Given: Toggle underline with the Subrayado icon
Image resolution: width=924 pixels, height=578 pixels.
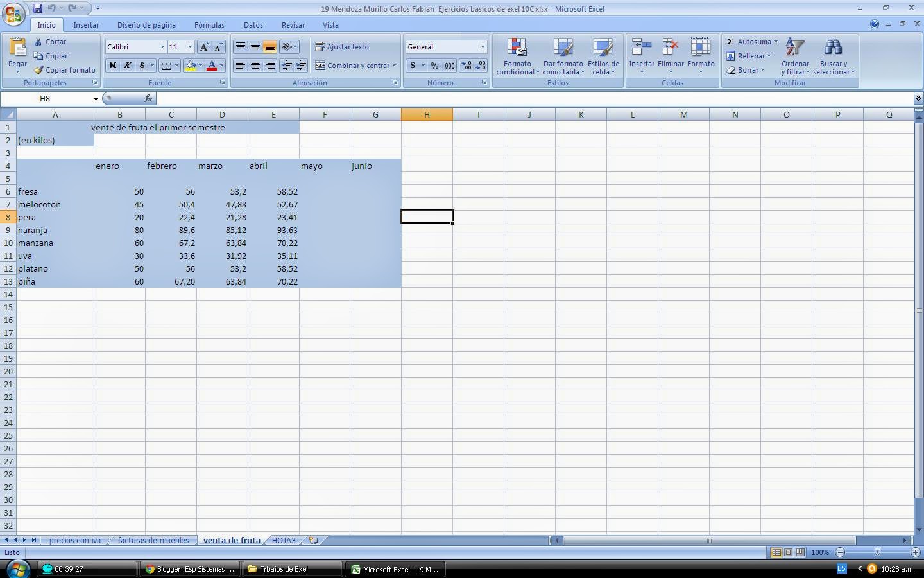Looking at the screenshot, I should (x=141, y=65).
